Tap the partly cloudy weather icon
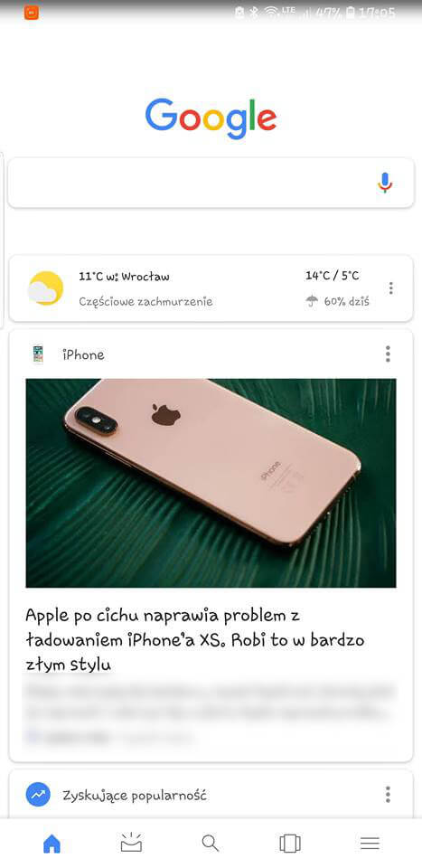This screenshot has height=868, width=422. click(x=45, y=288)
